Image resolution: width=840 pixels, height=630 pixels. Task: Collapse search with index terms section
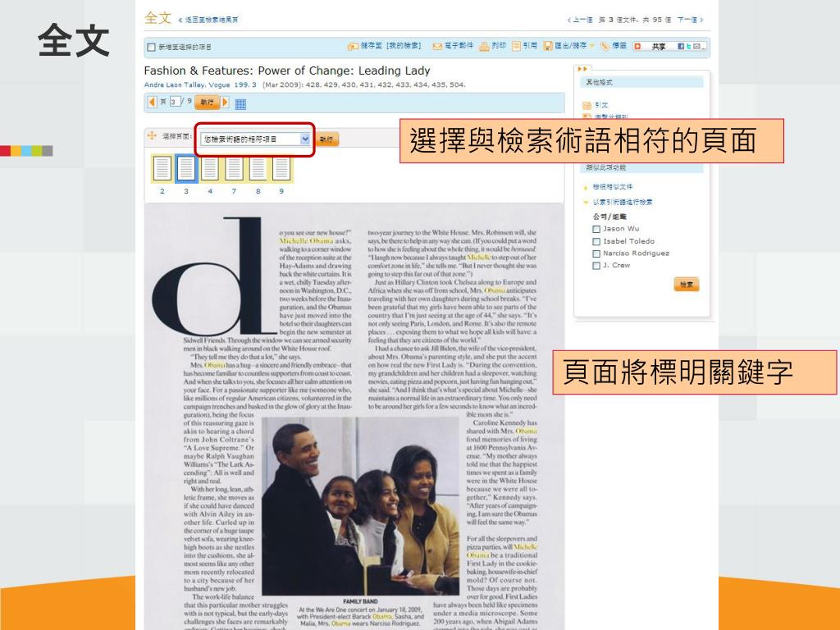(x=586, y=203)
